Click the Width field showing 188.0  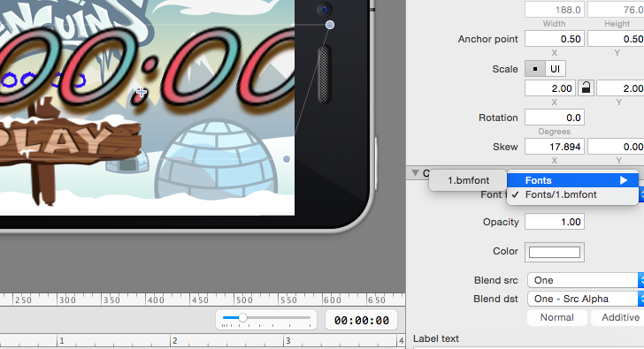(x=555, y=9)
